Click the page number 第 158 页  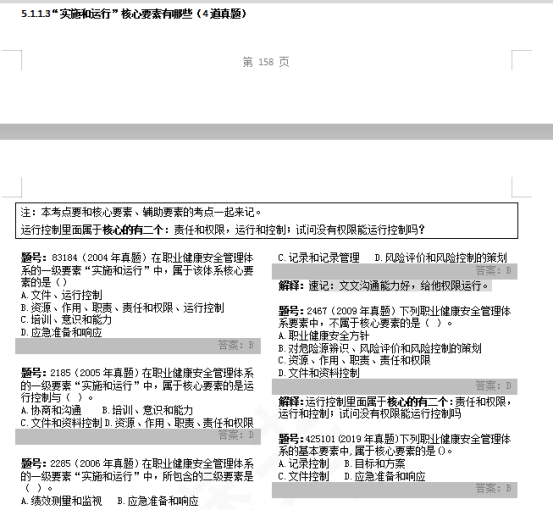pyautogui.click(x=266, y=62)
